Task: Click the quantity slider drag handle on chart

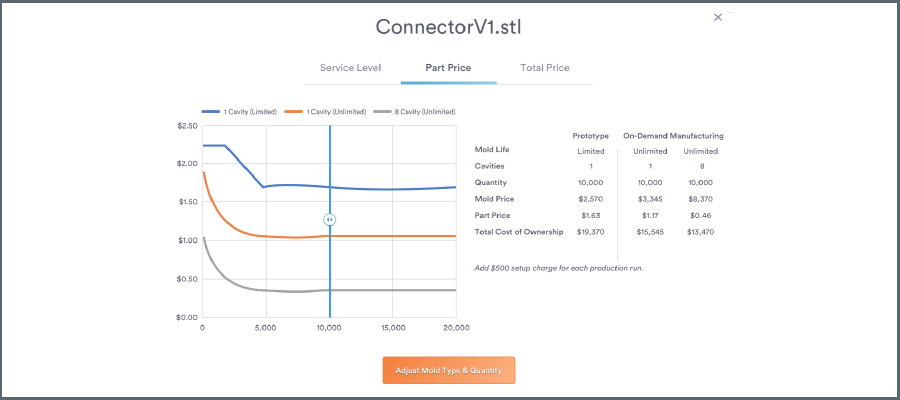Action: click(x=329, y=219)
